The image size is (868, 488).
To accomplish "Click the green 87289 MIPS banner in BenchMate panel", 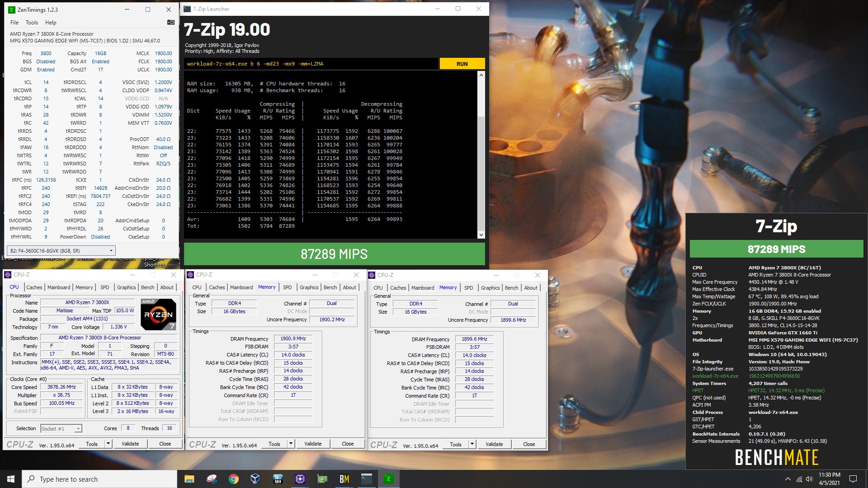I will coord(776,249).
